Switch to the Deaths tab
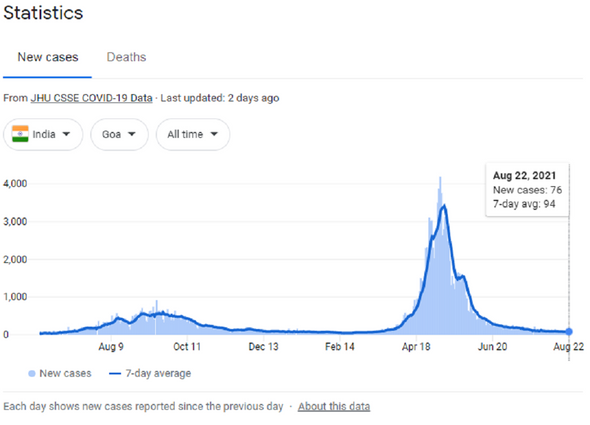Image resolution: width=590 pixels, height=425 pixels. (x=126, y=57)
